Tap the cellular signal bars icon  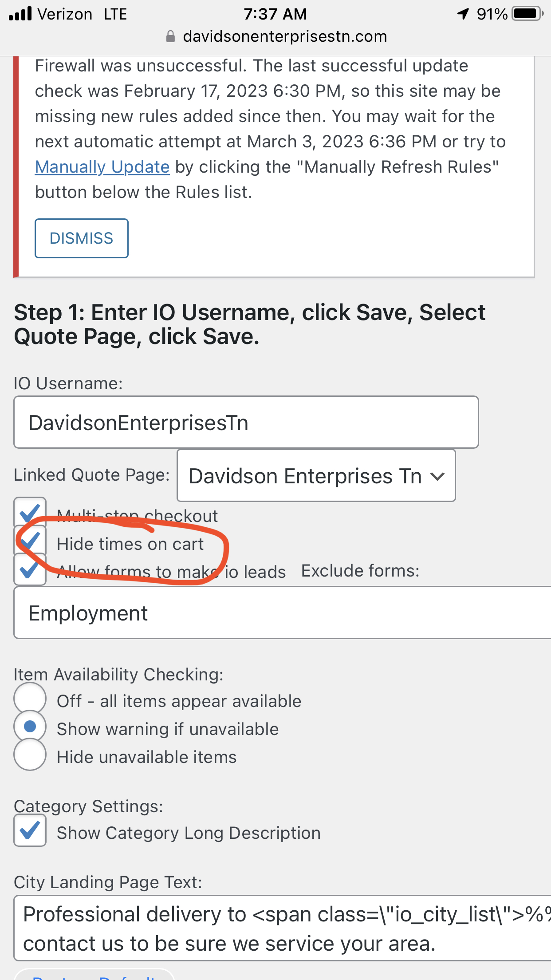[20, 14]
